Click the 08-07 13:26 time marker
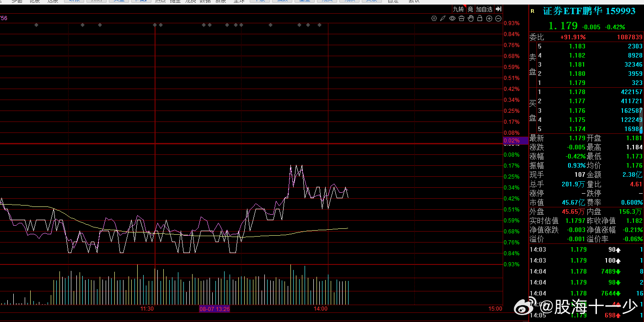Viewport: 644px width, 322px height. 214,309
